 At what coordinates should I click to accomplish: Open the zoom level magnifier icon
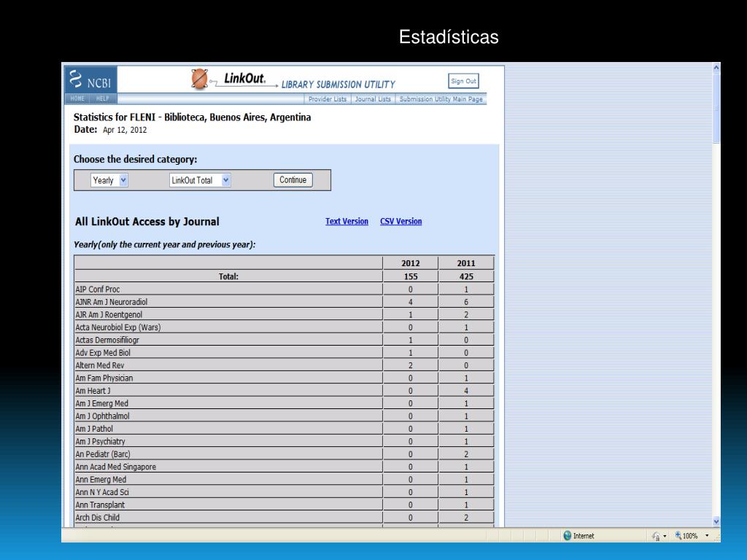coord(678,536)
